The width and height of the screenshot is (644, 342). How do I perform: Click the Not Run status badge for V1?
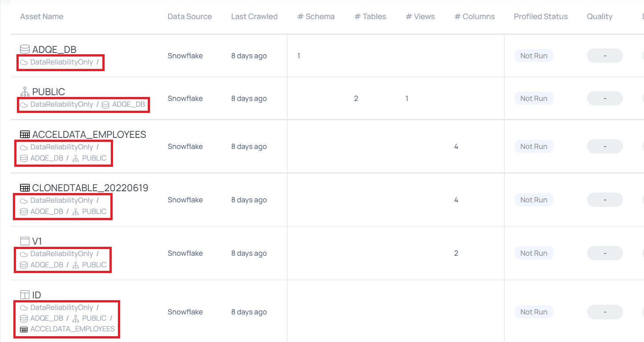534,253
